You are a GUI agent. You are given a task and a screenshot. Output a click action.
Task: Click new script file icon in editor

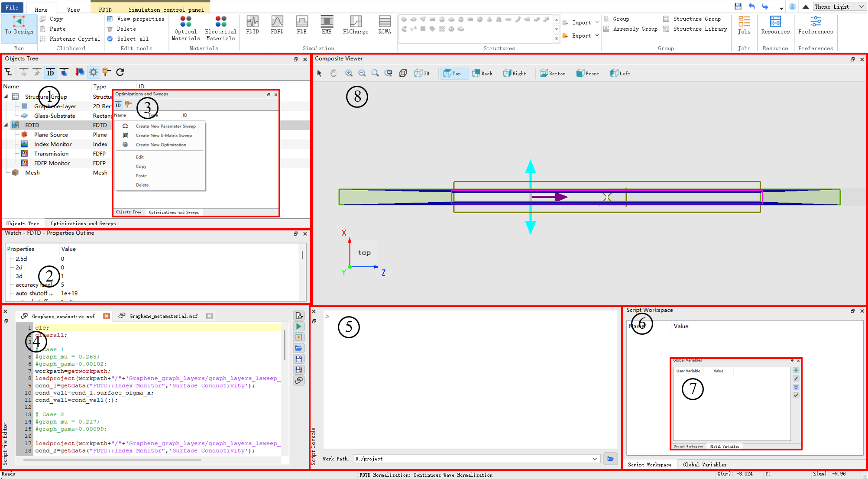point(298,316)
